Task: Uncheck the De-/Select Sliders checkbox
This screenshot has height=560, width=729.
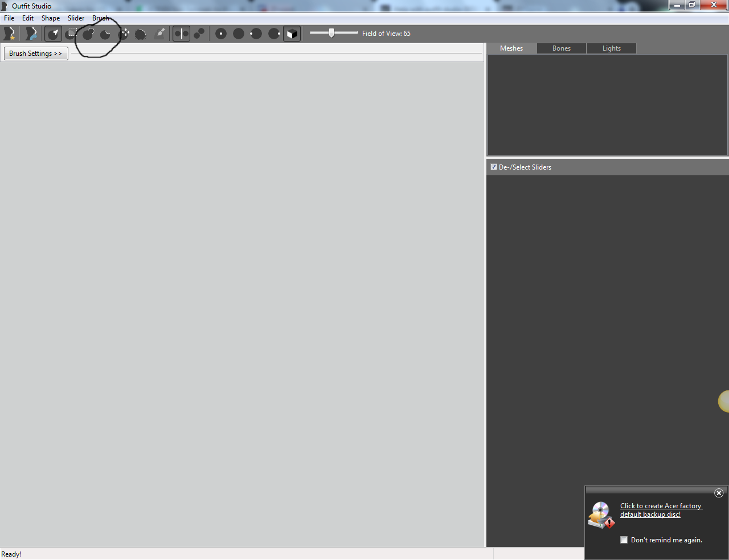Action: click(494, 167)
